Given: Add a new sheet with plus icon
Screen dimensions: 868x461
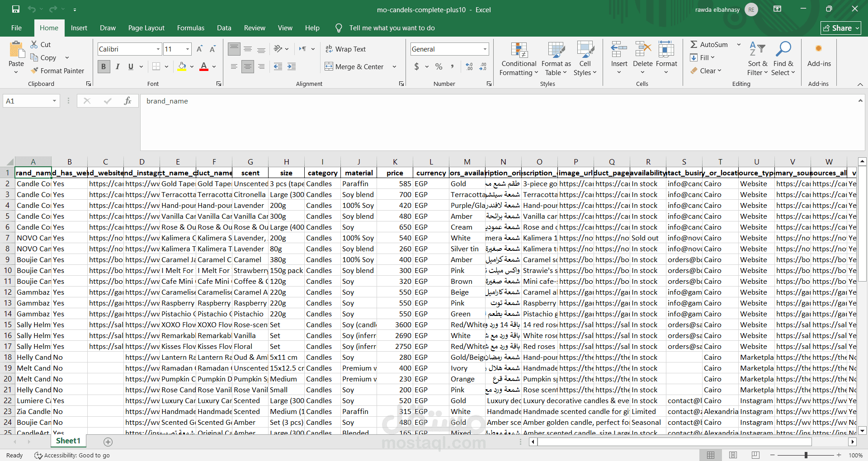Looking at the screenshot, I should click(108, 442).
